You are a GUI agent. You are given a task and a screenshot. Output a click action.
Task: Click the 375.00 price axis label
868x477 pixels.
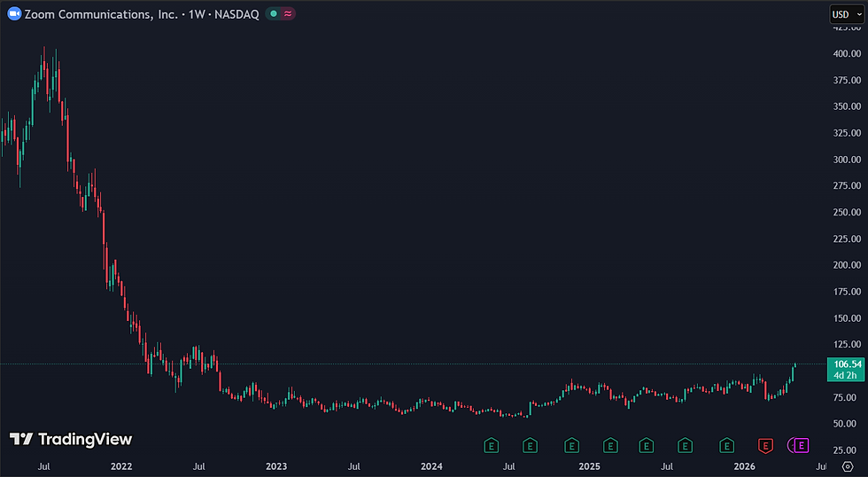click(x=847, y=81)
